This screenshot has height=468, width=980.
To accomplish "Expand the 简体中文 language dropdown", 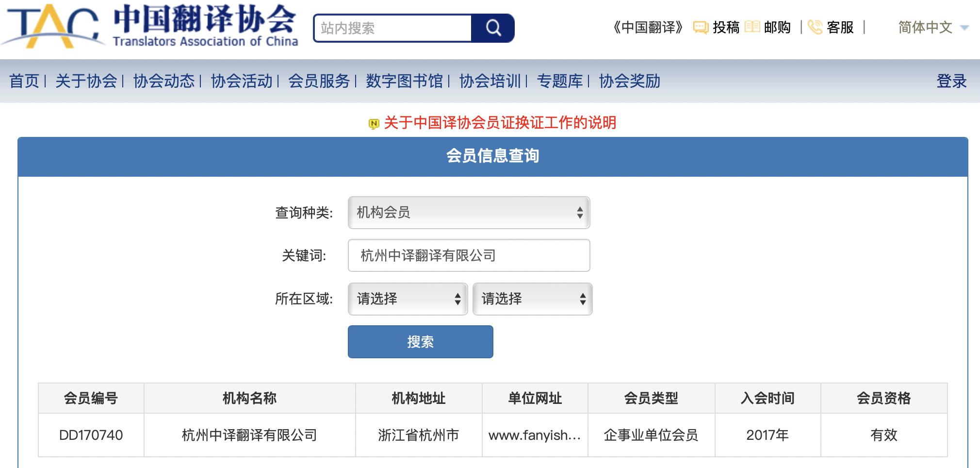I will tap(933, 27).
